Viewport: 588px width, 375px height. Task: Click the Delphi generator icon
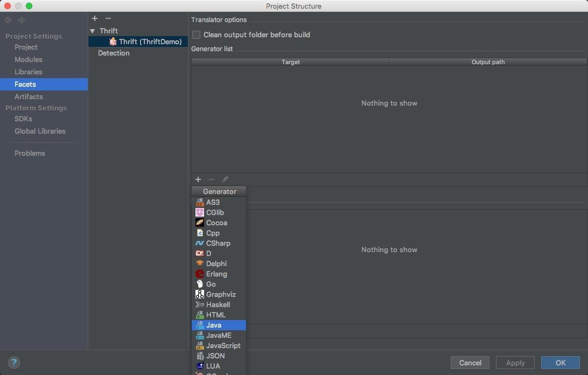point(199,263)
